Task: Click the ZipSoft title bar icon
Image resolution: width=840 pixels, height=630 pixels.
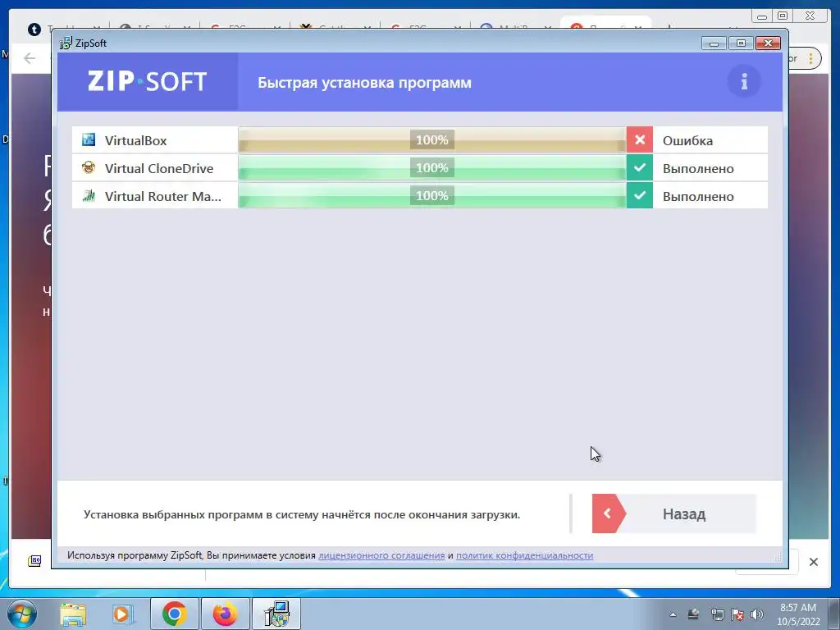Action: click(66, 43)
